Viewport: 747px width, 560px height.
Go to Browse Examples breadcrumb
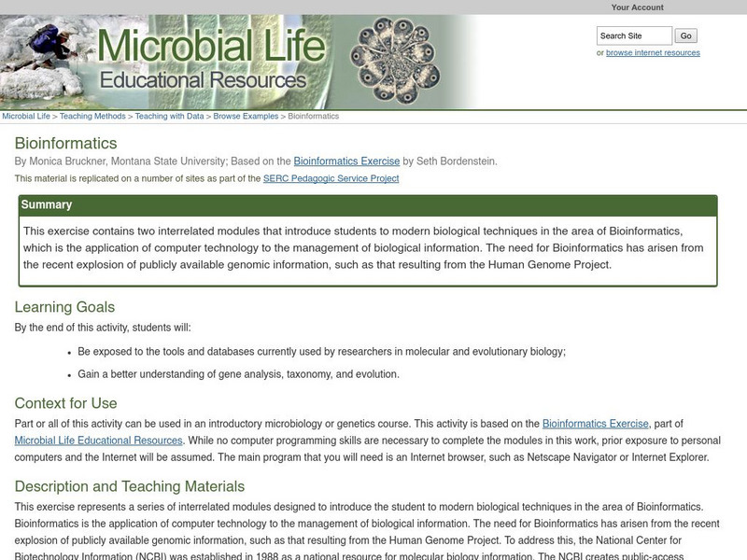[246, 116]
